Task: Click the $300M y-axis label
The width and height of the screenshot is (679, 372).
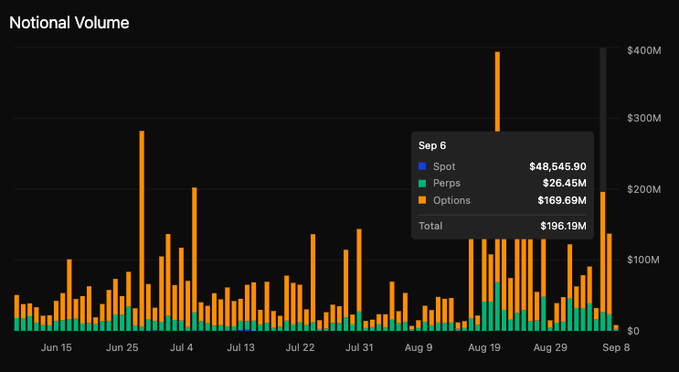Action: (644, 118)
